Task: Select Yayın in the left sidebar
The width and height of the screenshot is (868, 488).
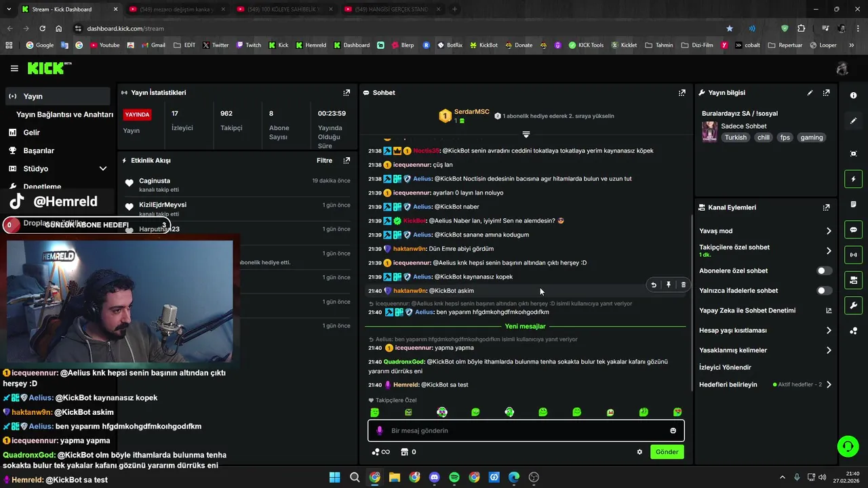Action: (x=57, y=96)
